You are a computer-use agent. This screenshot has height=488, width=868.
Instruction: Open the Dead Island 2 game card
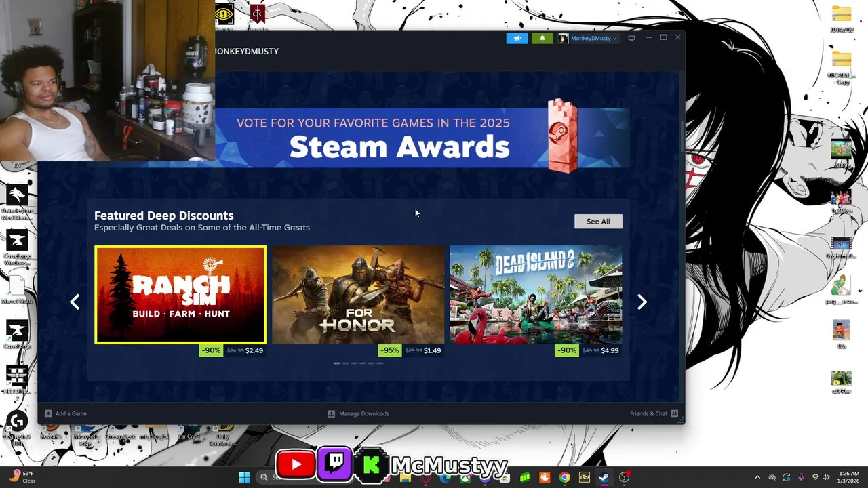click(536, 295)
